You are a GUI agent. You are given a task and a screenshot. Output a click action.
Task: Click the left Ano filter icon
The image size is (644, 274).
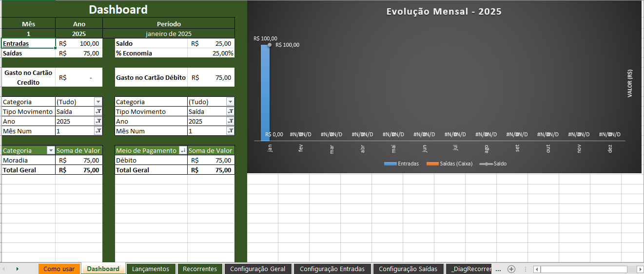[98, 121]
